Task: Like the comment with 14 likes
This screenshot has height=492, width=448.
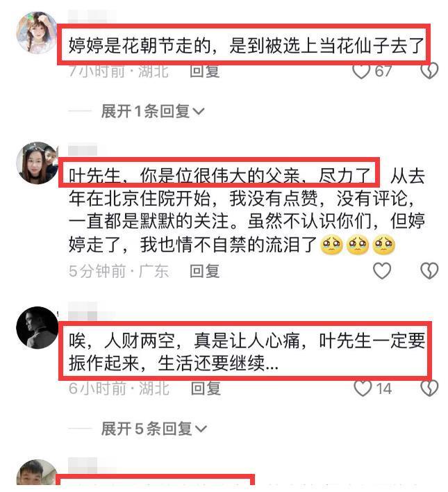Action: coord(363,388)
